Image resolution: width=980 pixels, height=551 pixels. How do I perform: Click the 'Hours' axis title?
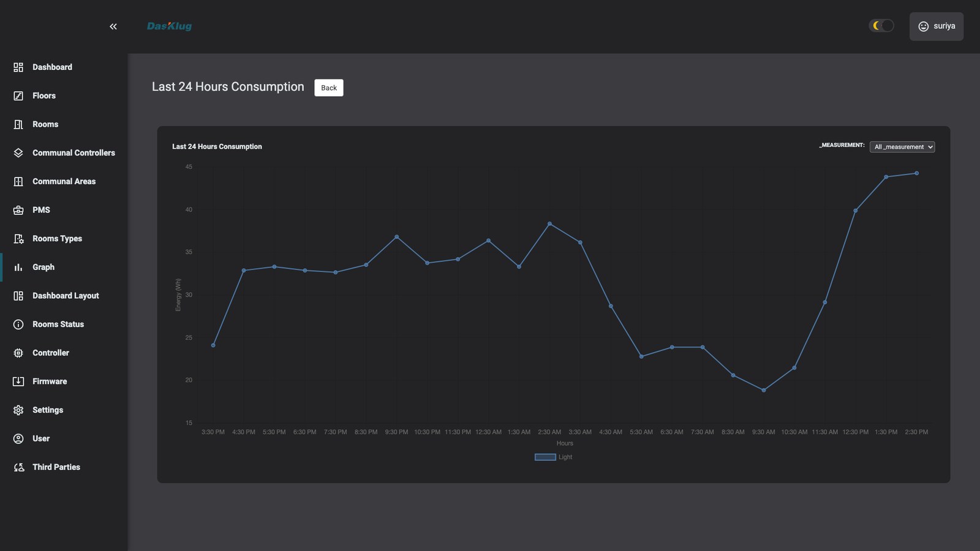tap(565, 443)
